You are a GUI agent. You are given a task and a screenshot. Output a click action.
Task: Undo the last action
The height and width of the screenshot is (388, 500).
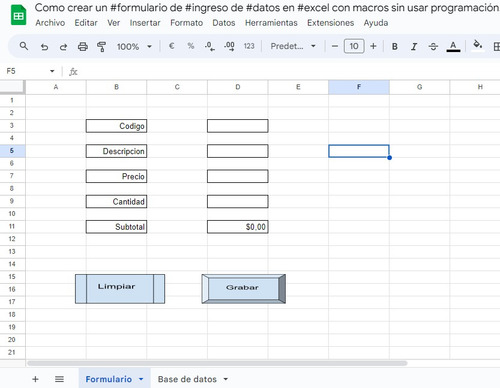44,47
